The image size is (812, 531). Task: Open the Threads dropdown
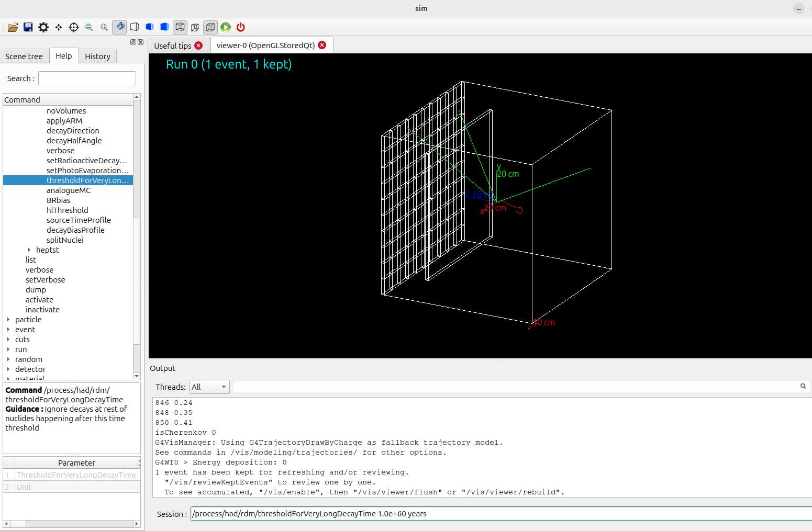209,387
